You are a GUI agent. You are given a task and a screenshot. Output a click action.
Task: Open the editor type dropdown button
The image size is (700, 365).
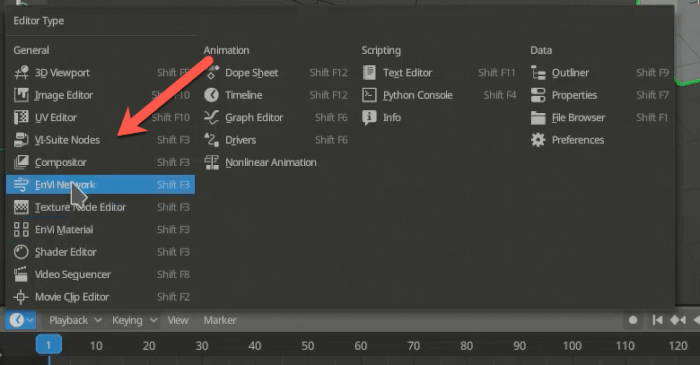21,320
